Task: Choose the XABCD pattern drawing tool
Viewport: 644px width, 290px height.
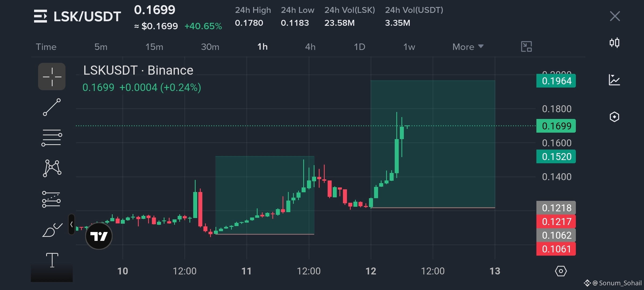Action: 52,168
